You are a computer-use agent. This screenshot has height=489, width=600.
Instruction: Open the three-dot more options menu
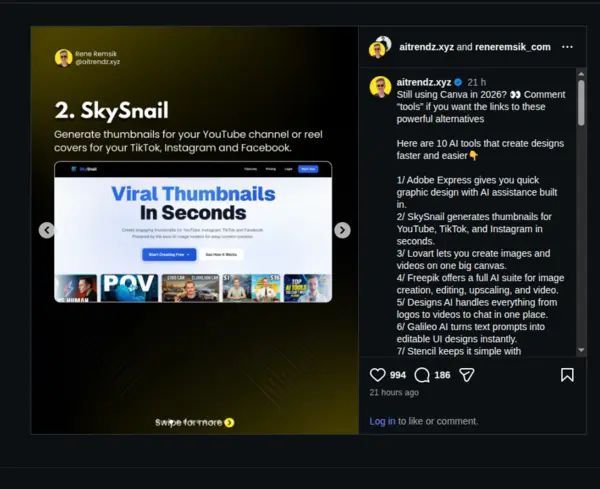[x=567, y=47]
